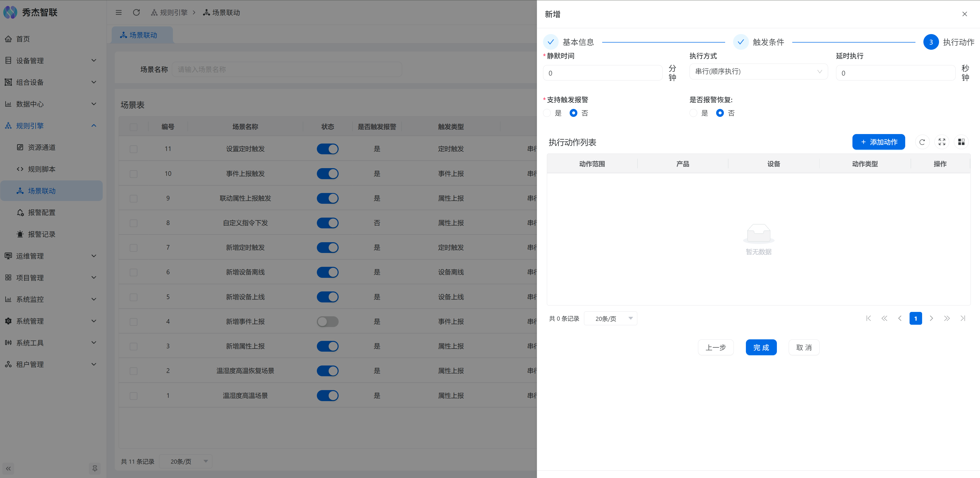The image size is (980, 478).
Task: Open 报警配置 menu item
Action: tap(42, 212)
